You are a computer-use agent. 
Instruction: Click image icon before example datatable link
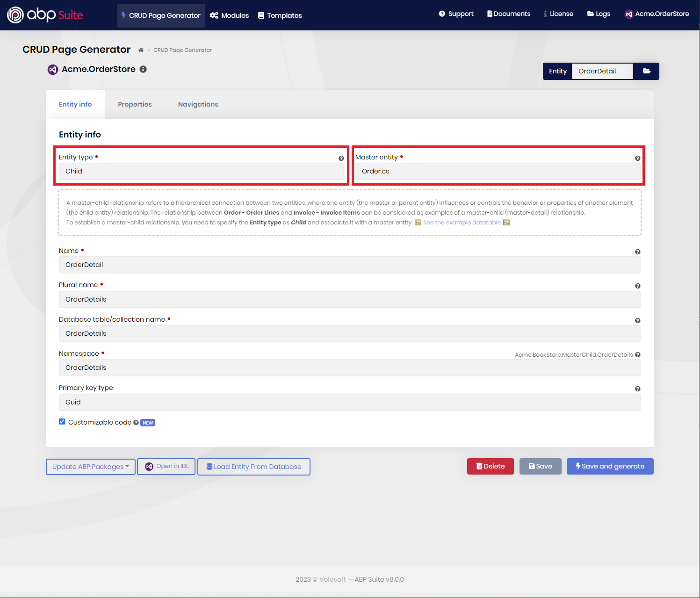(418, 223)
